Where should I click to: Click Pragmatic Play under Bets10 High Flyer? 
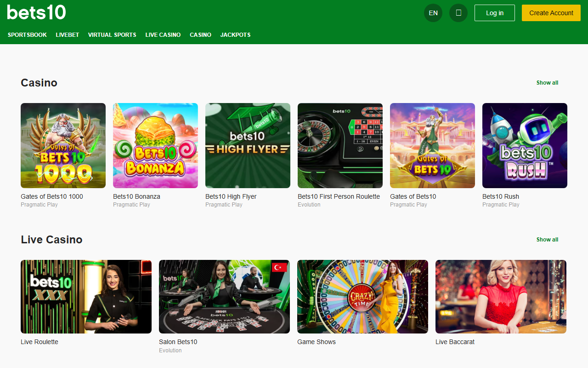(x=224, y=205)
